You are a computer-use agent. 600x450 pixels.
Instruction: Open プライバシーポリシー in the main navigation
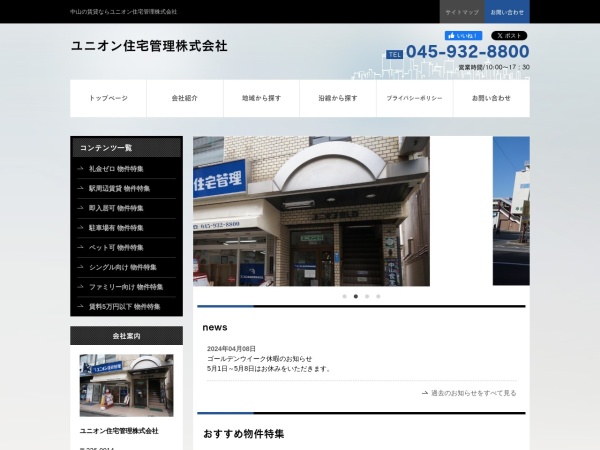tap(414, 98)
